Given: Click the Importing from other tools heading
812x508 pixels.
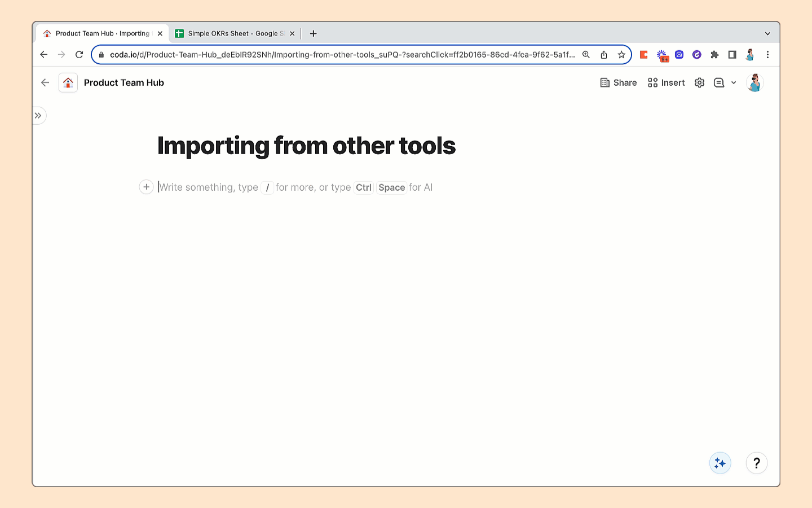Looking at the screenshot, I should (x=306, y=146).
